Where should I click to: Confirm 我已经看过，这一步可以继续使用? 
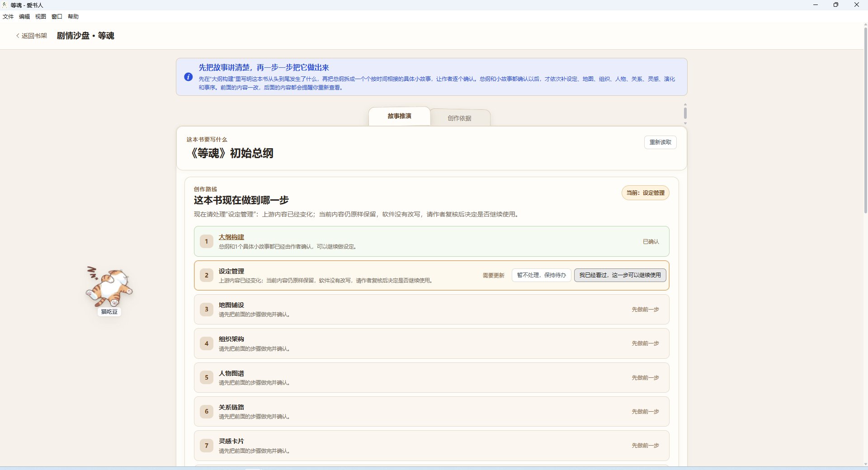click(620, 275)
